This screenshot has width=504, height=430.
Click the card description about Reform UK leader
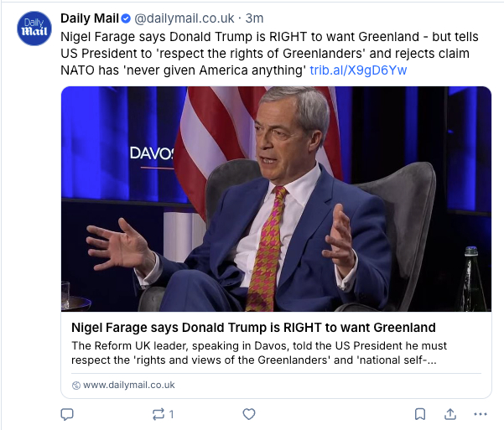click(259, 353)
